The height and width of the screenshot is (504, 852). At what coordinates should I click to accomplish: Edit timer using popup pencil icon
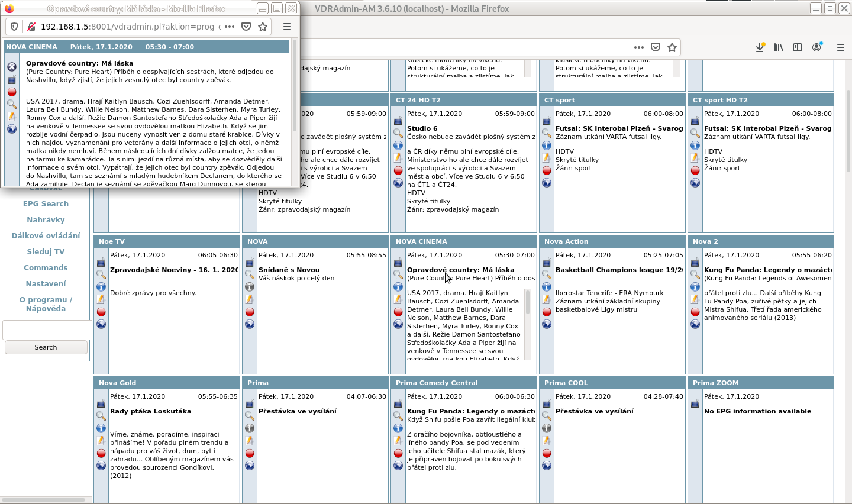point(11,117)
